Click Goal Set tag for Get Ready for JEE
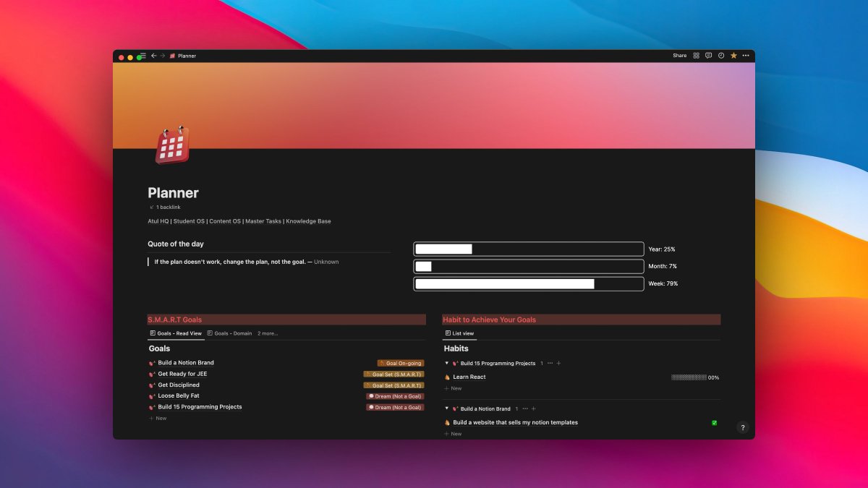The image size is (868, 488). pyautogui.click(x=393, y=374)
